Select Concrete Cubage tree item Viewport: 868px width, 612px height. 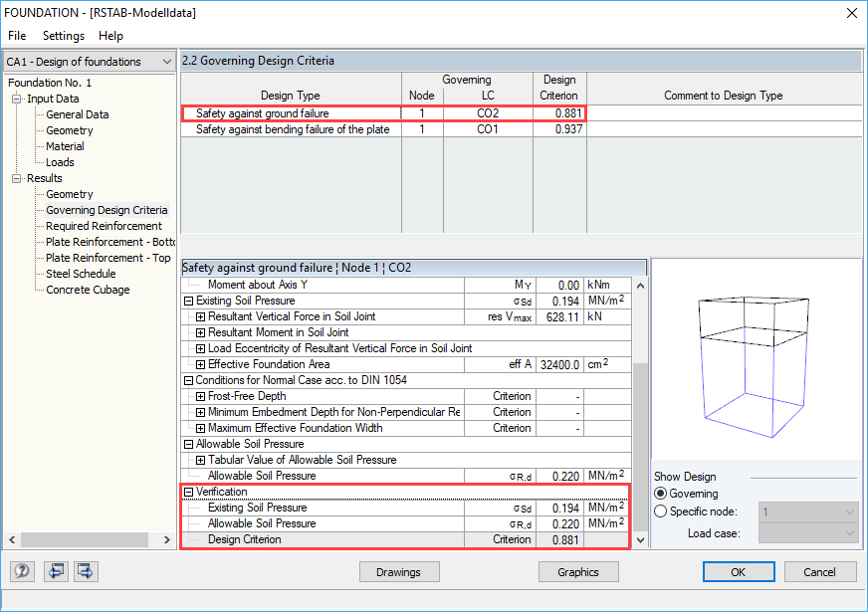(x=88, y=290)
